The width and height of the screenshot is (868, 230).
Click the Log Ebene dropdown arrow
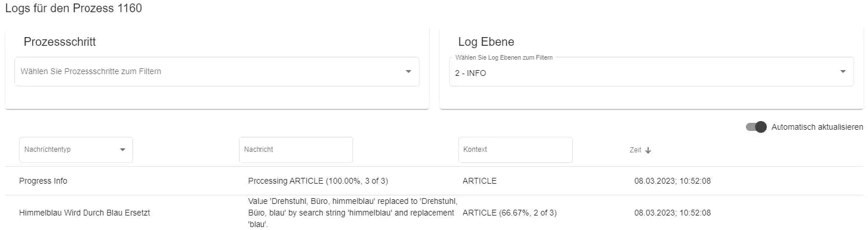(x=843, y=71)
